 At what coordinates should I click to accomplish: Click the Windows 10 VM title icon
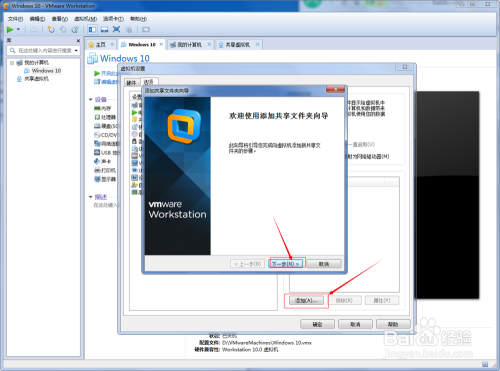pyautogui.click(x=92, y=59)
